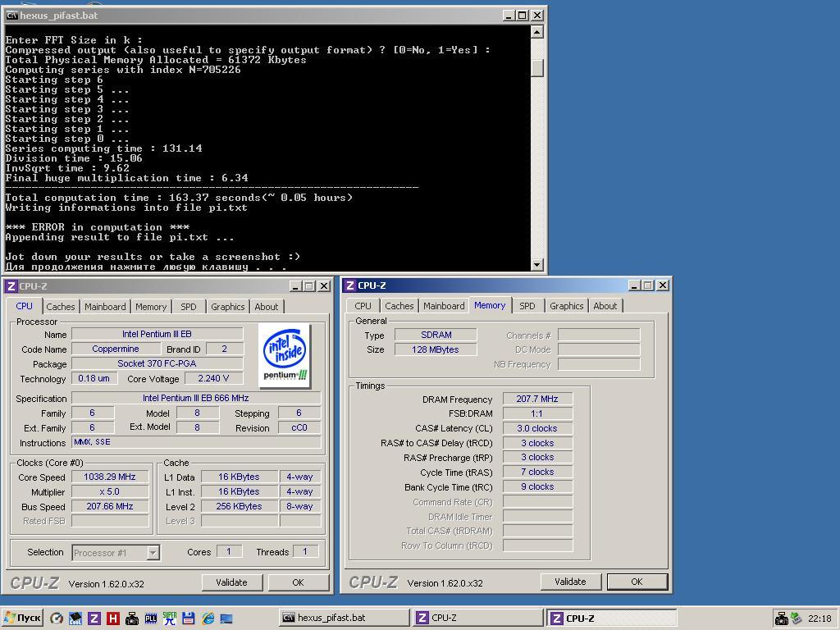The height and width of the screenshot is (630, 840).
Task: Open the Mainboard tab in the memory CPU-Z window
Action: coord(444,306)
